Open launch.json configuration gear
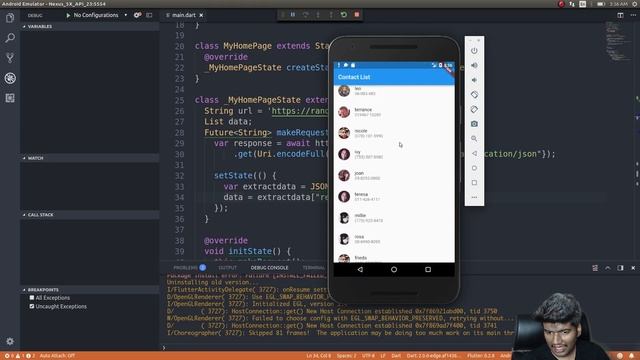 point(138,15)
